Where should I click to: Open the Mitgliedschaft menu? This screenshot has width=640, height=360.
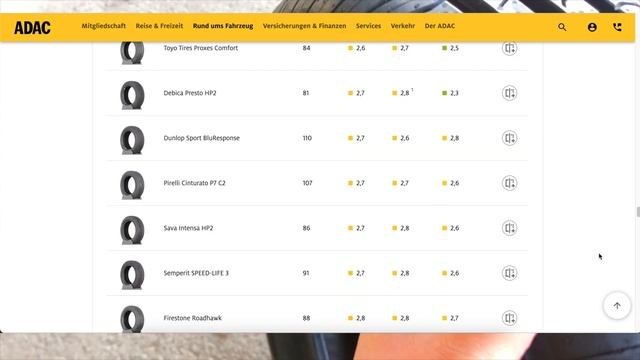point(104,26)
